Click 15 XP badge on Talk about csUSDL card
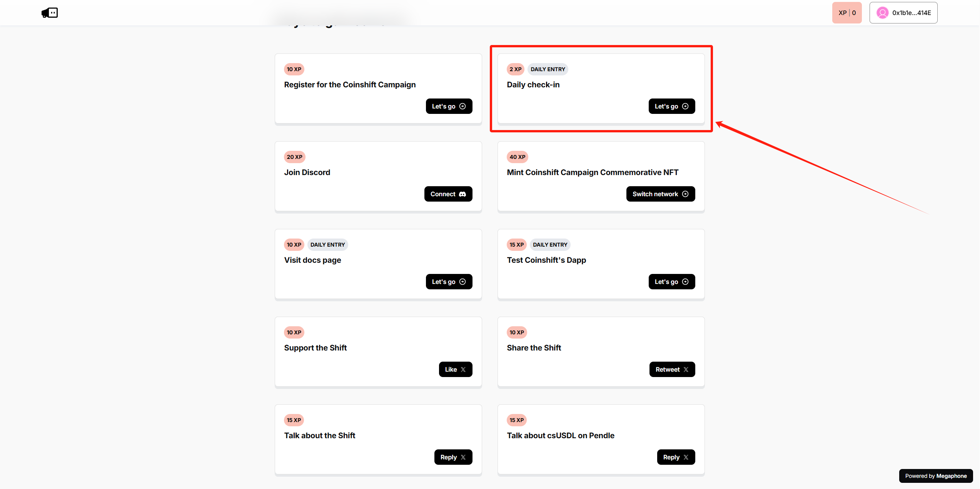Image resolution: width=980 pixels, height=489 pixels. coord(517,420)
